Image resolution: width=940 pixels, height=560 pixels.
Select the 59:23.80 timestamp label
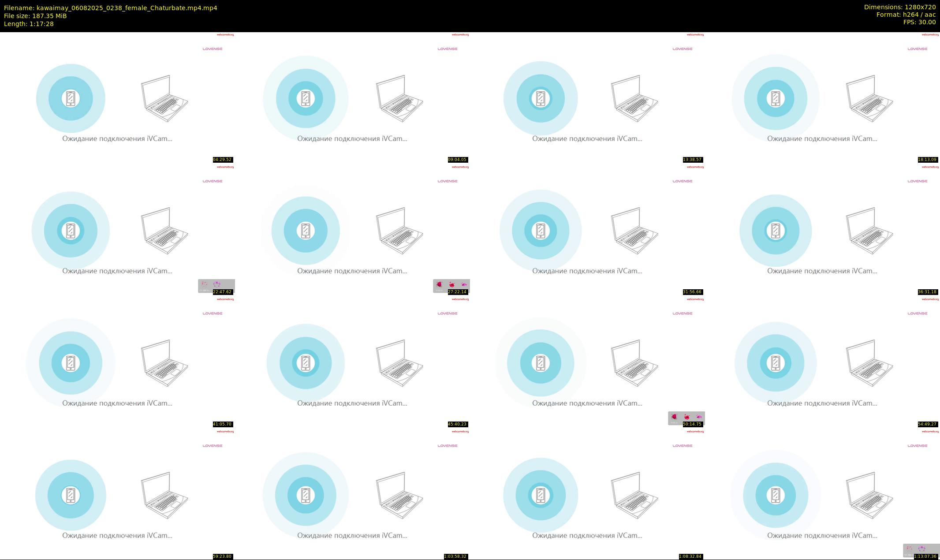click(x=222, y=556)
